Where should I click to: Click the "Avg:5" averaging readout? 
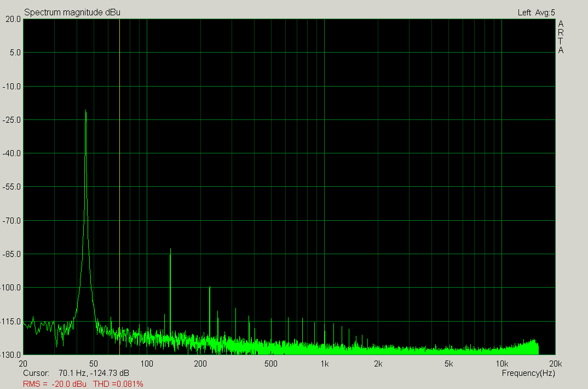(545, 13)
